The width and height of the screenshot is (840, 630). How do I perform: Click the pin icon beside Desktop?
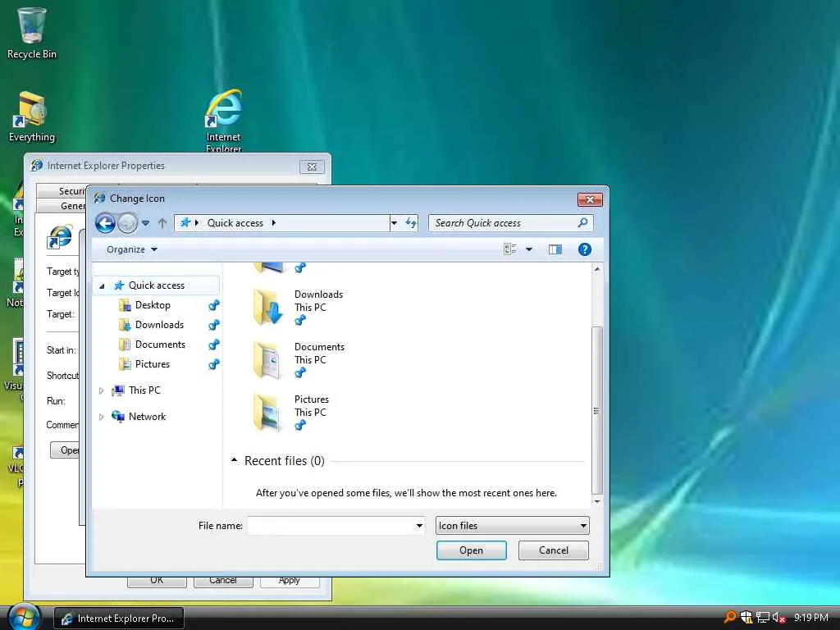[214, 305]
